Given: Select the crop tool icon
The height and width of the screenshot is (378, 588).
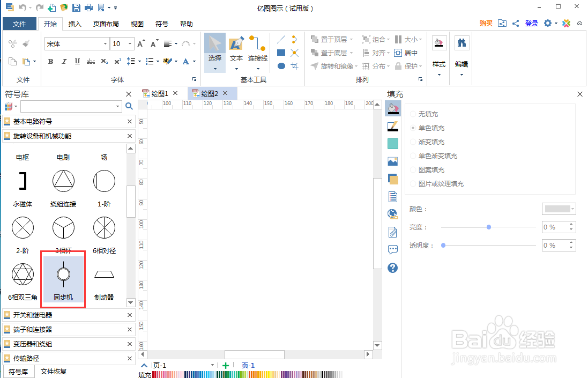Looking at the screenshot, I should (295, 66).
